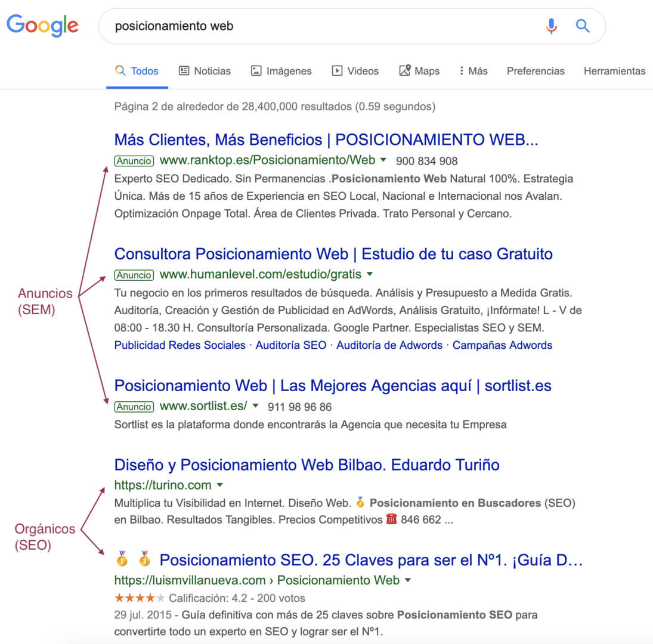Switch to the Imágenes tab
653x644 pixels.
[x=281, y=71]
